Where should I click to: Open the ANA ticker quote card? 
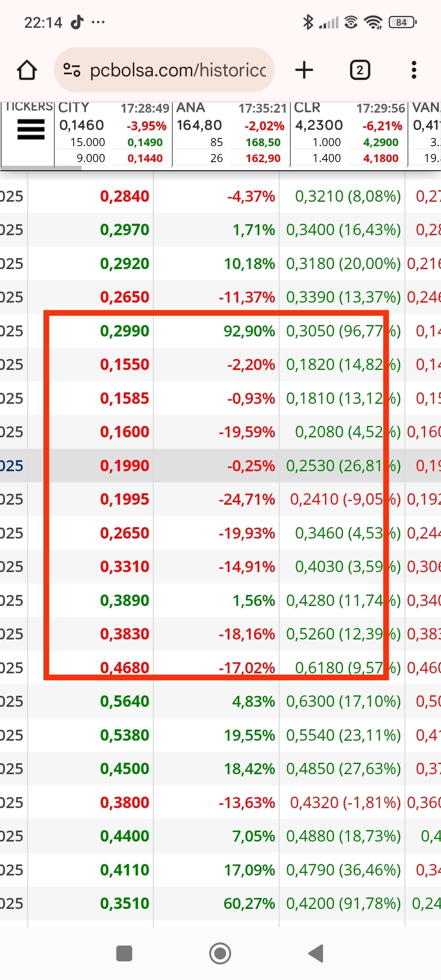231,134
